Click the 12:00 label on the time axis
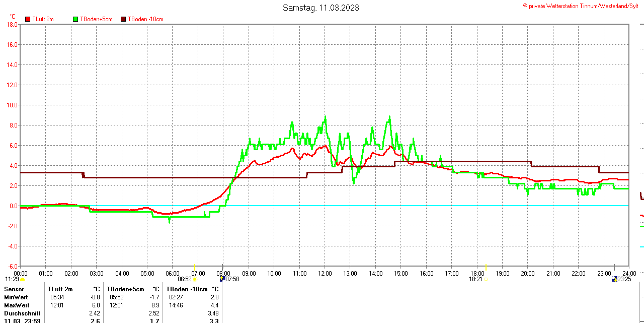The height and width of the screenshot is (323, 644). pyautogui.click(x=325, y=274)
